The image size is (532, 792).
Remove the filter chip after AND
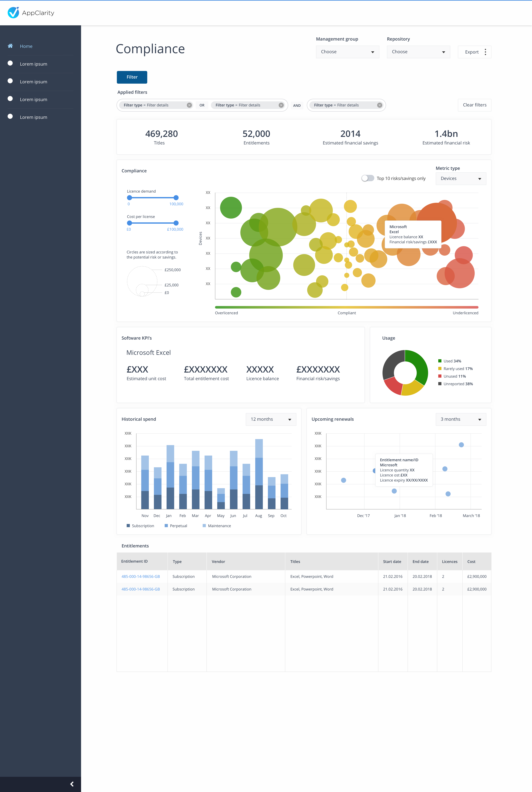point(380,105)
